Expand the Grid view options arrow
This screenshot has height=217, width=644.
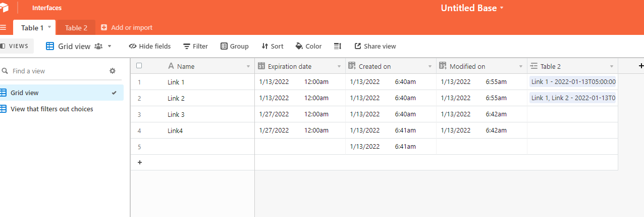(110, 46)
